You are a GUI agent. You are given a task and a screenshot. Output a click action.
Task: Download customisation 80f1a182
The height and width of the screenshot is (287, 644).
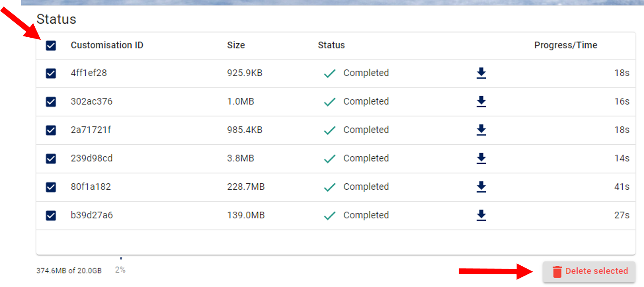coord(481,187)
